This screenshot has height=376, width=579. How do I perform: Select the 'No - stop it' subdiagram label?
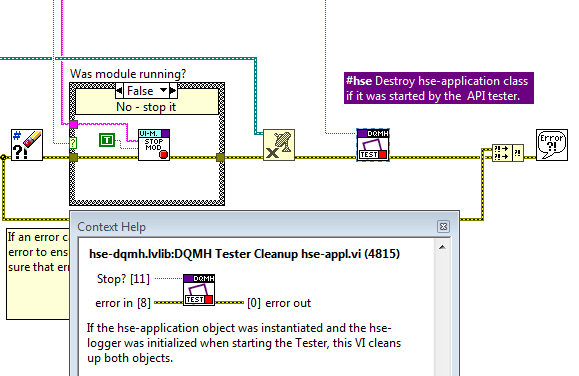tap(146, 107)
